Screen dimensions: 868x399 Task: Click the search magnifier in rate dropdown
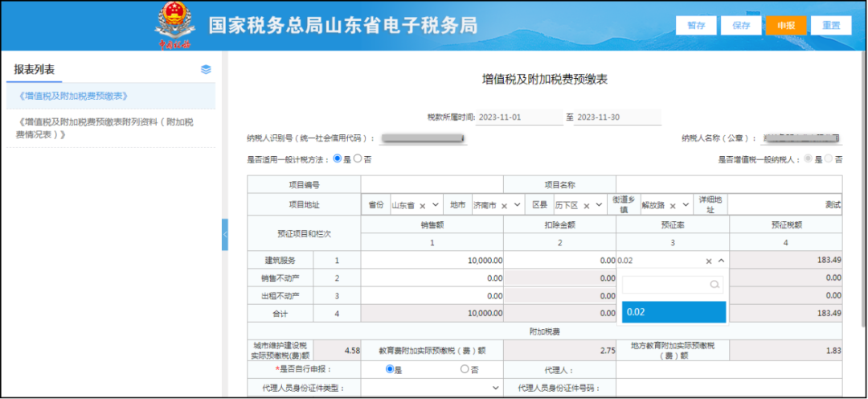coord(714,284)
